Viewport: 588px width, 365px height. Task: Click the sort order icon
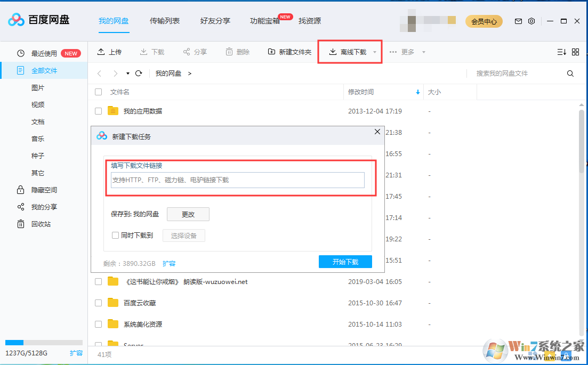[x=562, y=52]
